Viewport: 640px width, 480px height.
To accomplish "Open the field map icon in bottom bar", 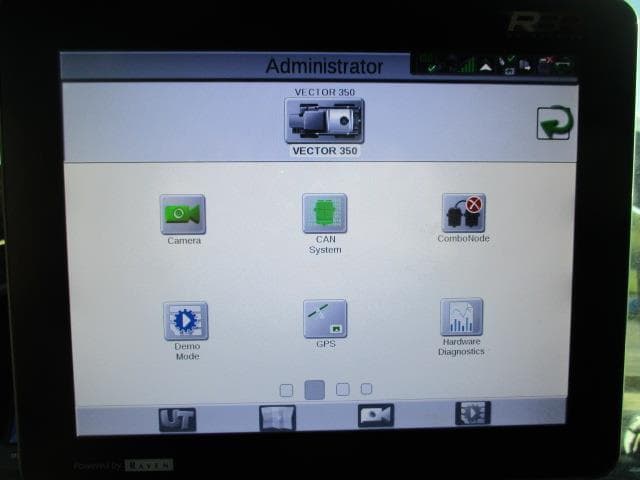I will pyautogui.click(x=277, y=418).
